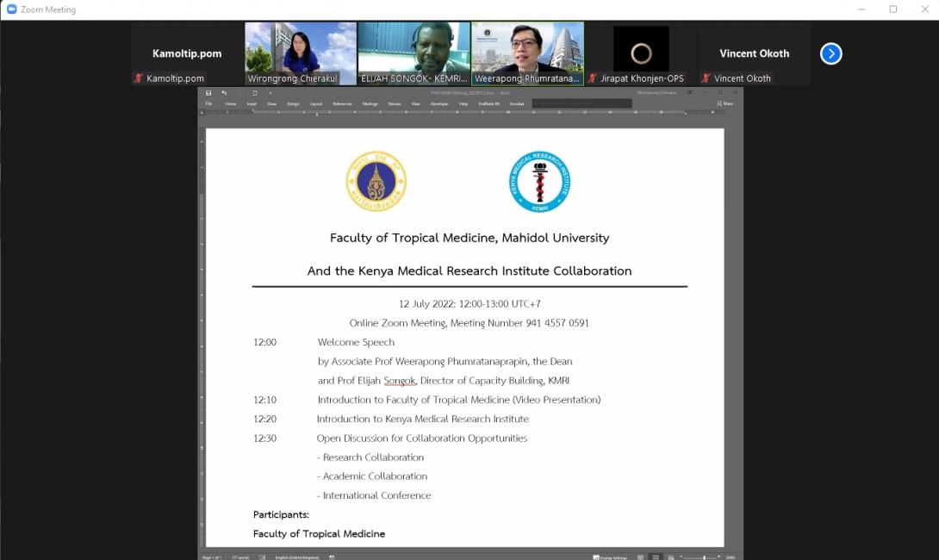
Task: Click the Tell me search box in Word
Action: 582,103
